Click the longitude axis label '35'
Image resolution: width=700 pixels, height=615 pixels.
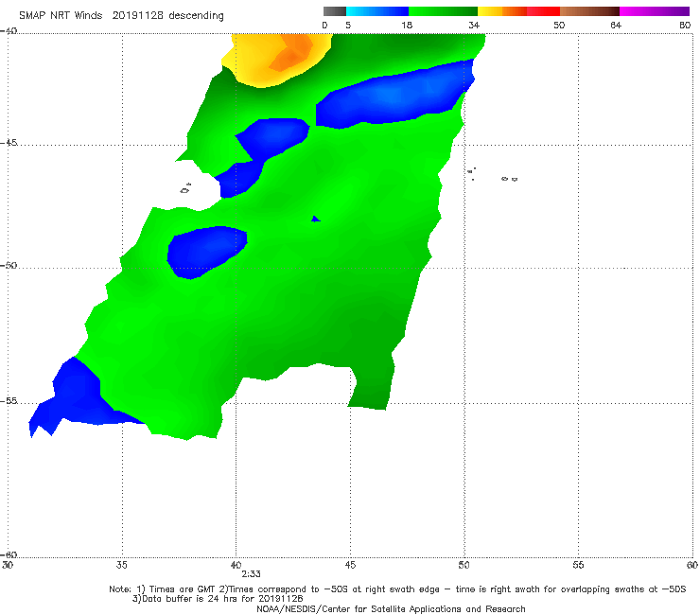click(x=122, y=565)
